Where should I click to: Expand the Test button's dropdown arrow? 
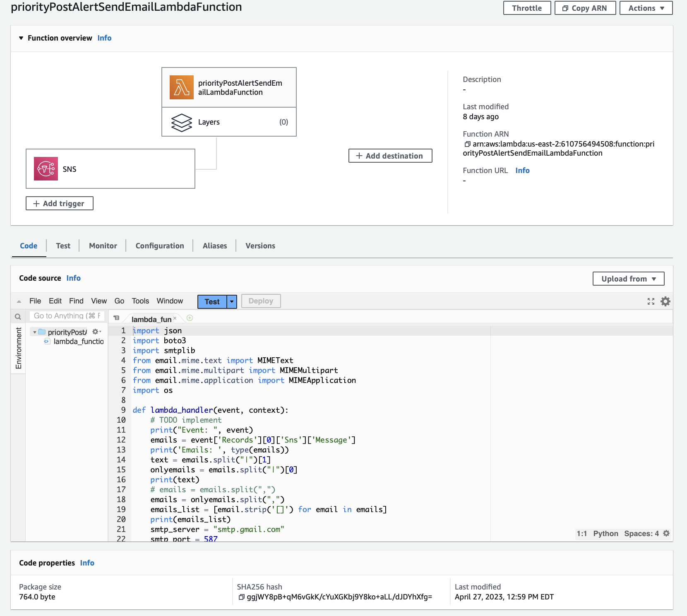point(232,301)
